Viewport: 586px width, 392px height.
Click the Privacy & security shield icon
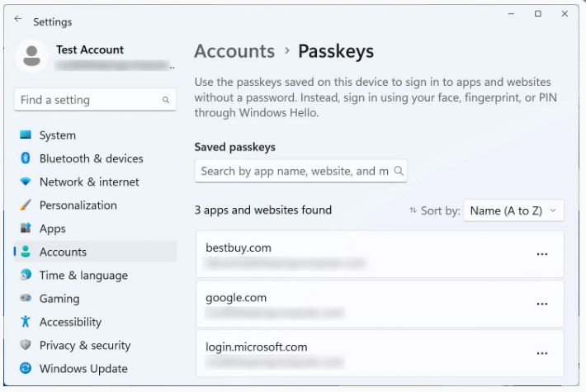(x=26, y=344)
